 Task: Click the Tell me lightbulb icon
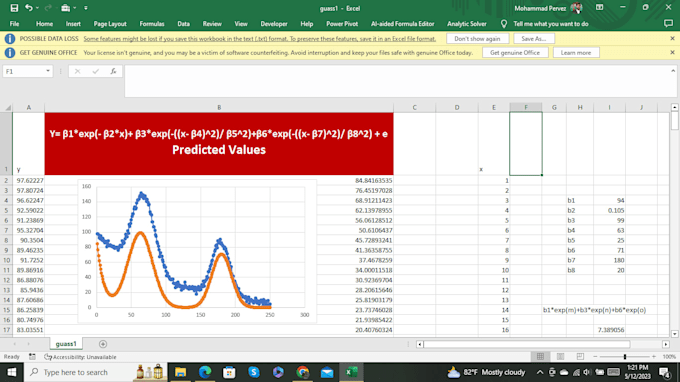pyautogui.click(x=503, y=24)
